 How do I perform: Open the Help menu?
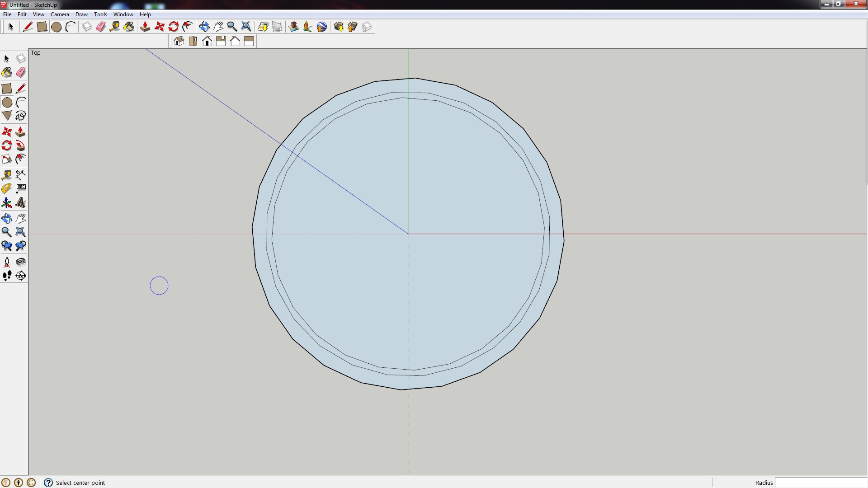click(x=145, y=14)
